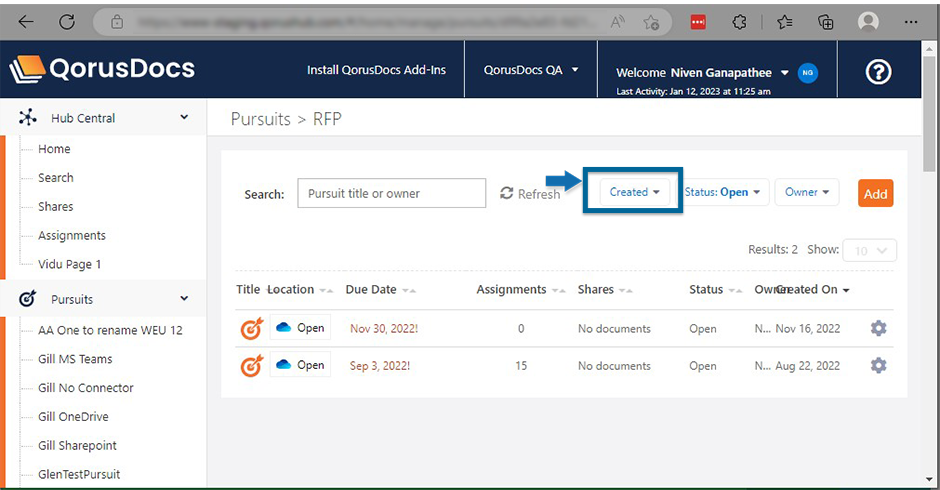Click the browser URL address field
Image resolution: width=940 pixels, height=490 pixels.
pos(366,23)
